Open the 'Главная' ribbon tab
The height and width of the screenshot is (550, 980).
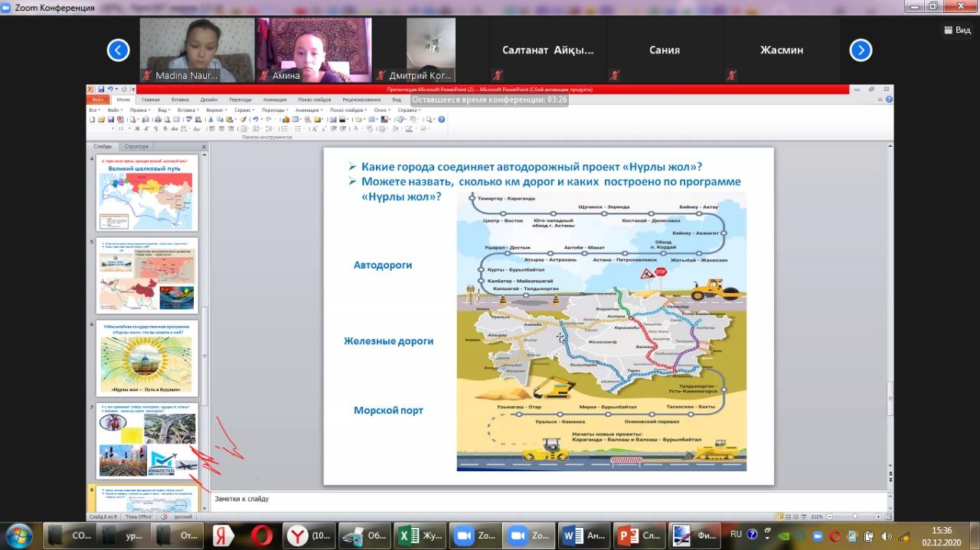(x=151, y=99)
